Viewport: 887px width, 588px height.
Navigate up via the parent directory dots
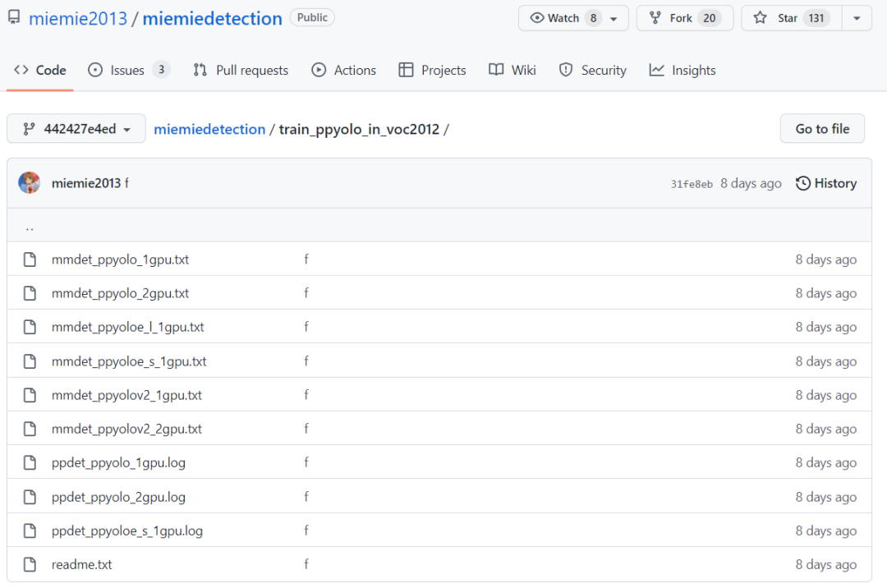(x=30, y=227)
